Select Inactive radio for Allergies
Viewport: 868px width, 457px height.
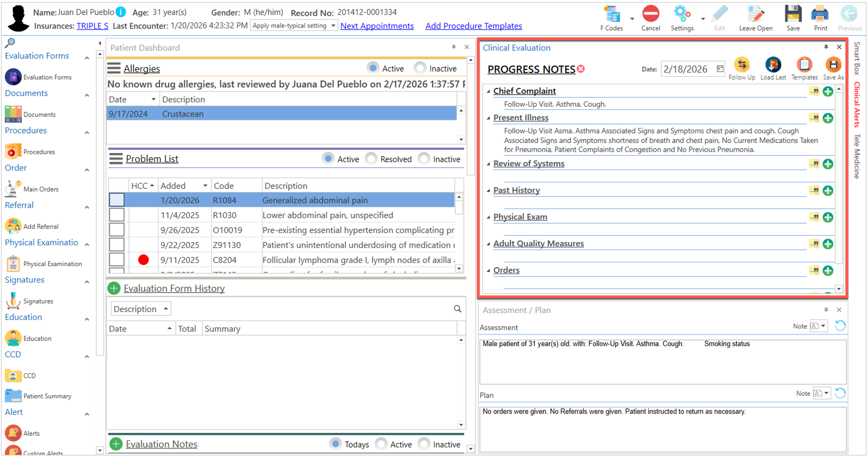(420, 68)
